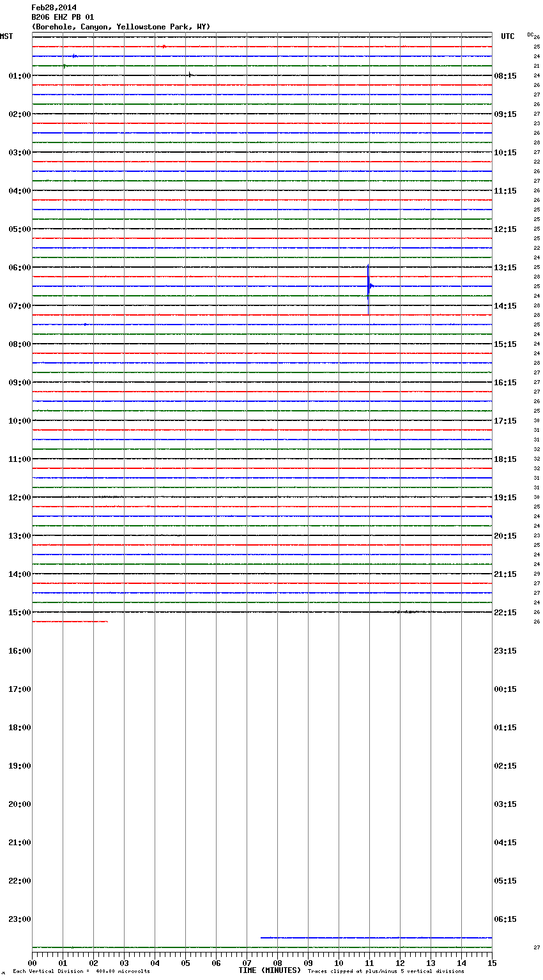Screen dimensions: 543x980
Task: Click the MST label "20:00"
Action: coord(20,804)
